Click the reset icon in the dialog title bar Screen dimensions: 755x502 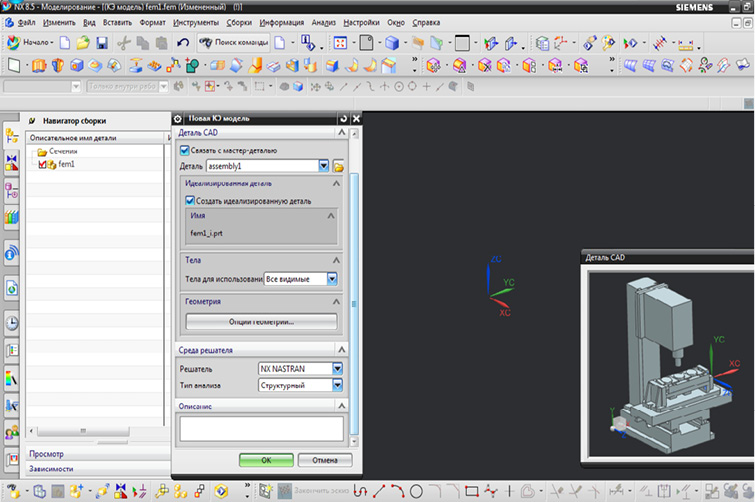click(343, 118)
